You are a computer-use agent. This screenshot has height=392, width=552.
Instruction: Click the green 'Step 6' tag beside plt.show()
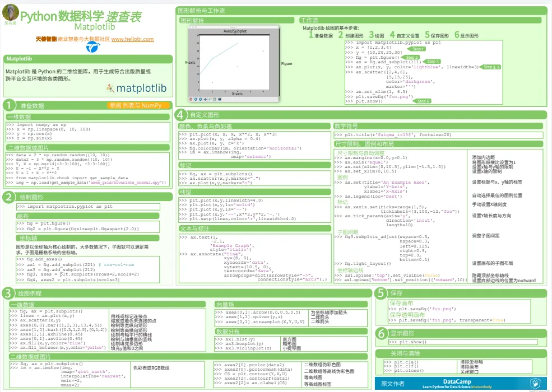[422, 101]
